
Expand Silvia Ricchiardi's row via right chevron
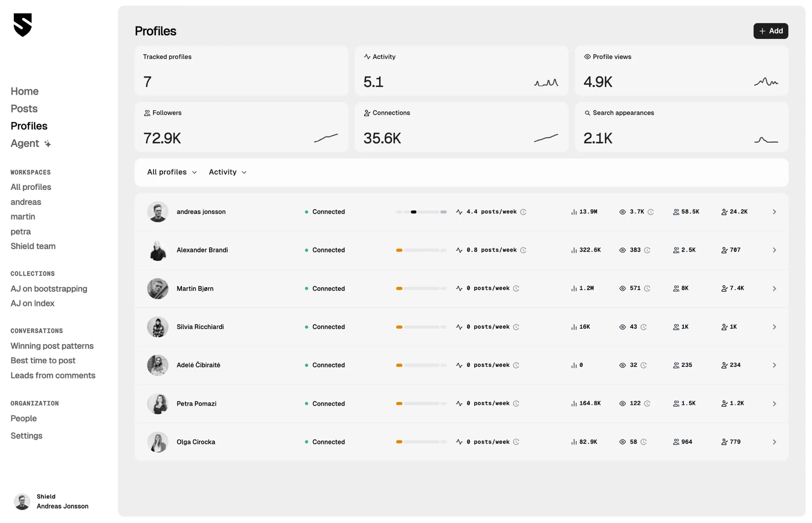pos(775,327)
